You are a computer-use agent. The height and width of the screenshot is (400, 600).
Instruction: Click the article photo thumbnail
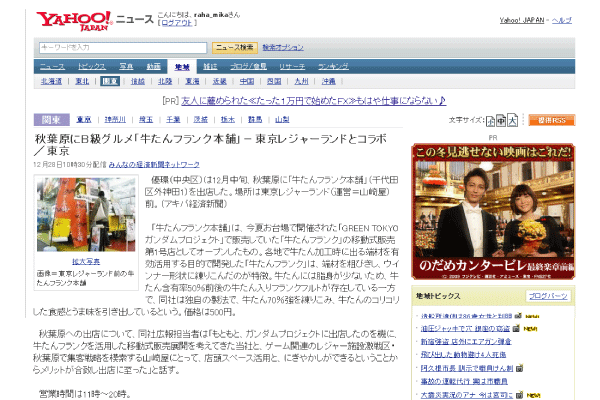[86, 214]
